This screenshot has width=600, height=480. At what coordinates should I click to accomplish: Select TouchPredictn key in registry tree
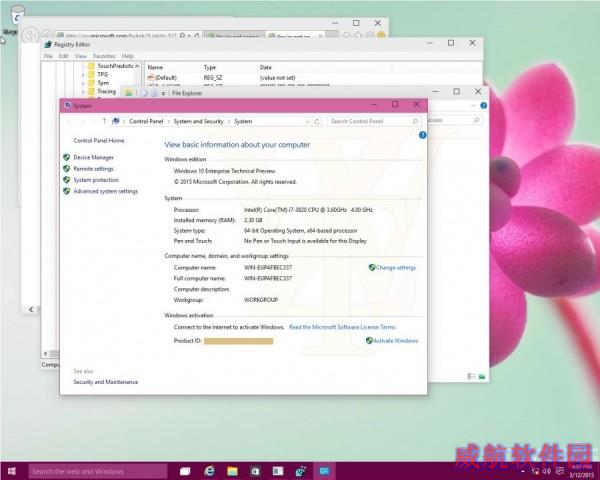[115, 66]
